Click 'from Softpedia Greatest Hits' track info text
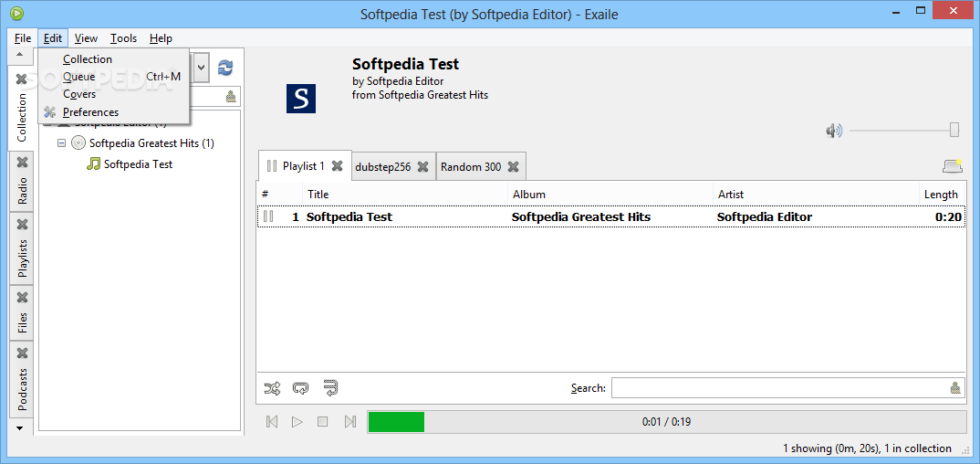This screenshot has height=464, width=980. point(420,95)
